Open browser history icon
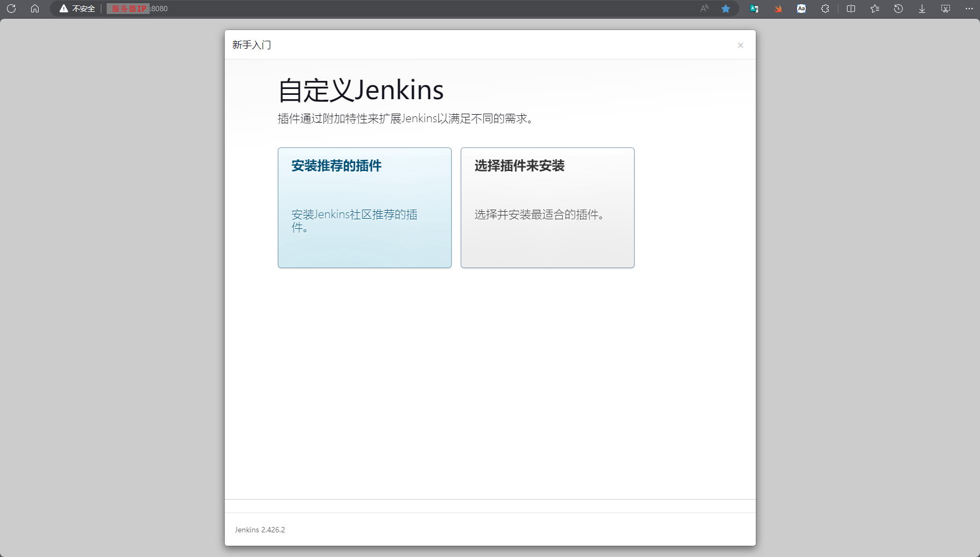The height and width of the screenshot is (557, 980). click(898, 9)
